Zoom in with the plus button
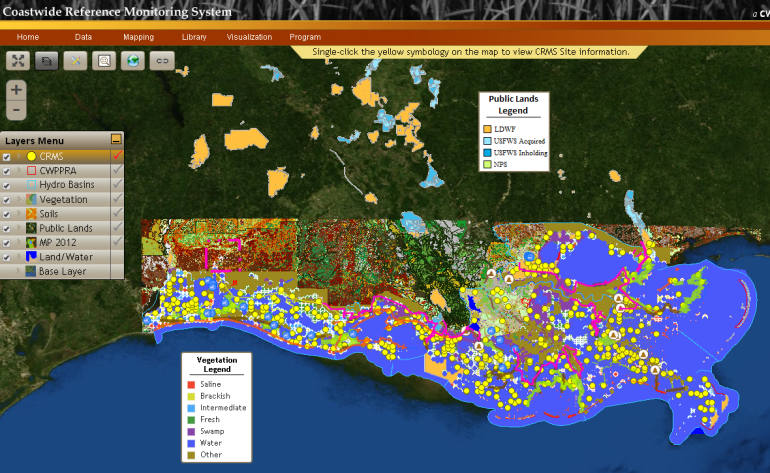This screenshot has width=770, height=473. click(16, 90)
